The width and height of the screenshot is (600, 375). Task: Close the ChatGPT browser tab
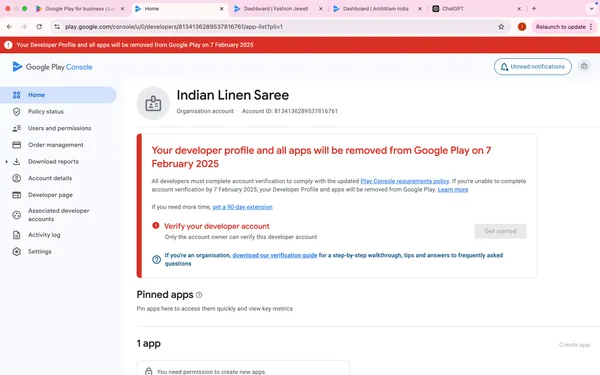(x=519, y=8)
